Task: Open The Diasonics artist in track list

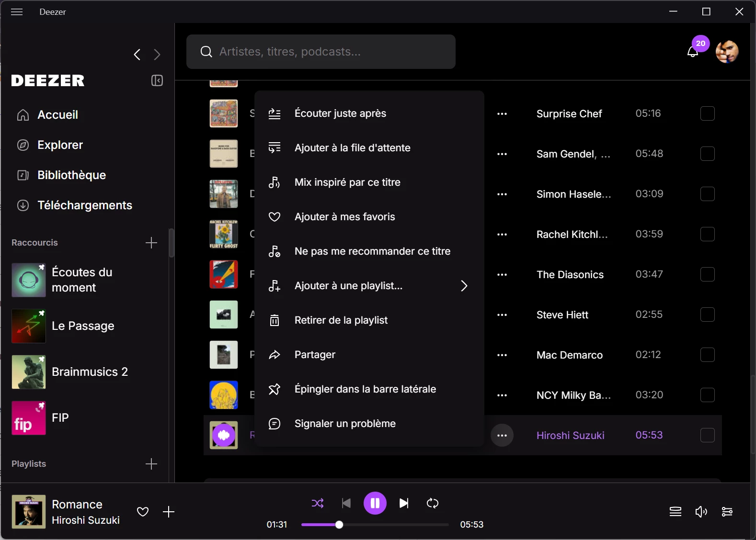Action: tap(570, 275)
